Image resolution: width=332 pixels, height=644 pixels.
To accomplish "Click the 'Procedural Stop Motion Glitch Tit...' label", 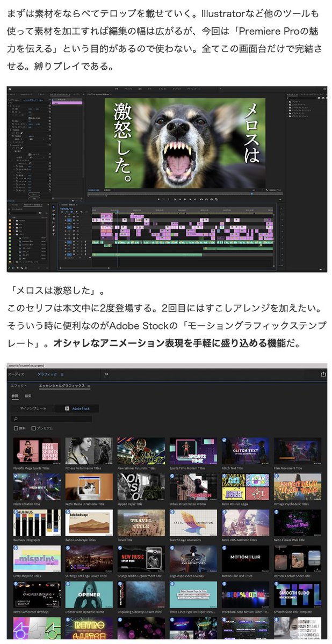I will coord(246,612).
